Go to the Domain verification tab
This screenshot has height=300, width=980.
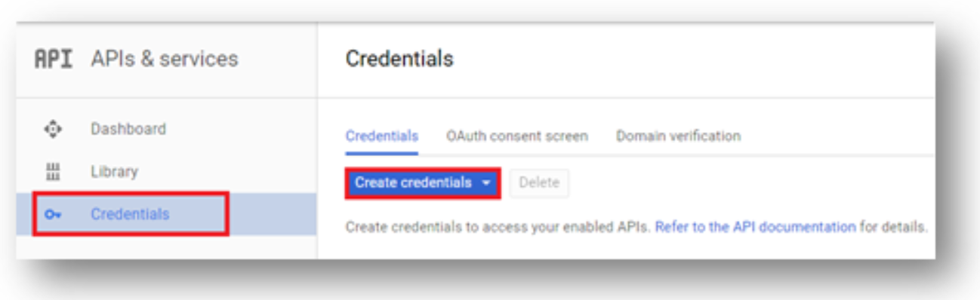[x=678, y=136]
